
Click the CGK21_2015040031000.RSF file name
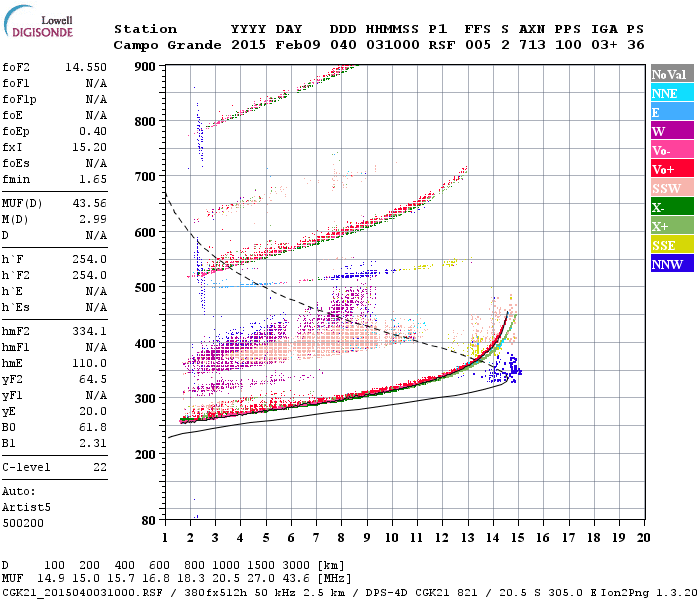(82, 592)
